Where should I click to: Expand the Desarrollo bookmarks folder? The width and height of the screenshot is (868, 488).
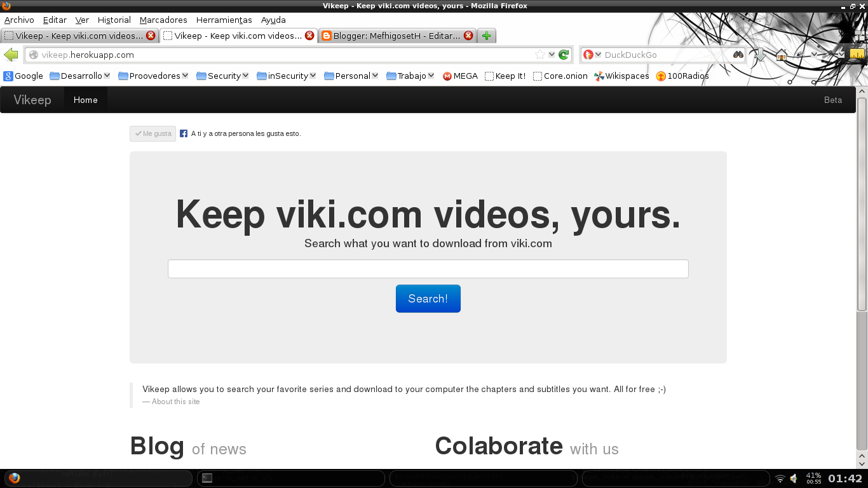tap(80, 76)
